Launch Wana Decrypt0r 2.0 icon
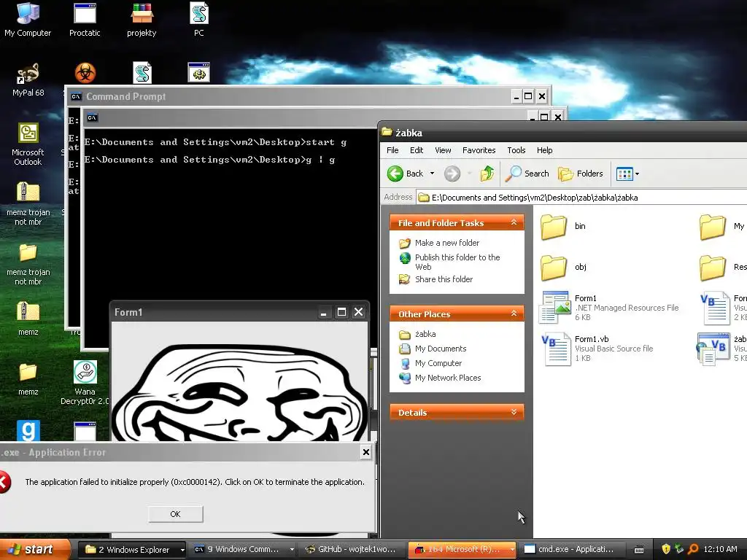 85,382
